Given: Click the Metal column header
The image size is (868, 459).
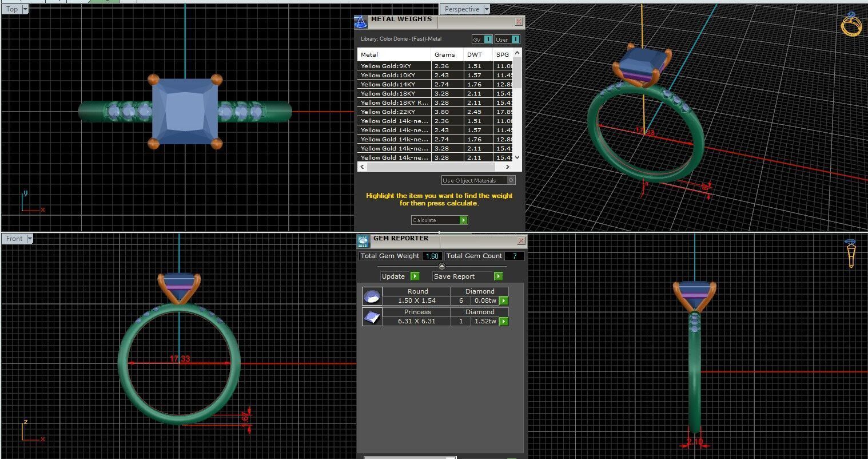Looking at the screenshot, I should tap(394, 54).
